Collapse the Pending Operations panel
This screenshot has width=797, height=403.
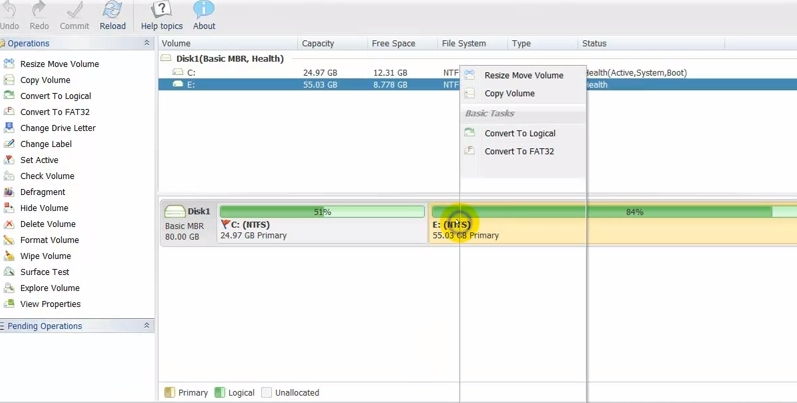click(x=147, y=326)
